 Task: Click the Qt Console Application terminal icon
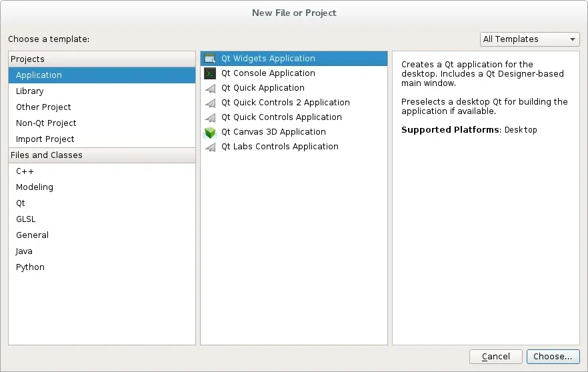(x=210, y=73)
